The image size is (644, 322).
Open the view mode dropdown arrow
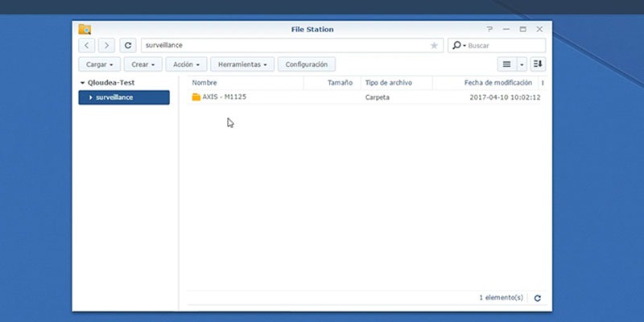coord(522,64)
